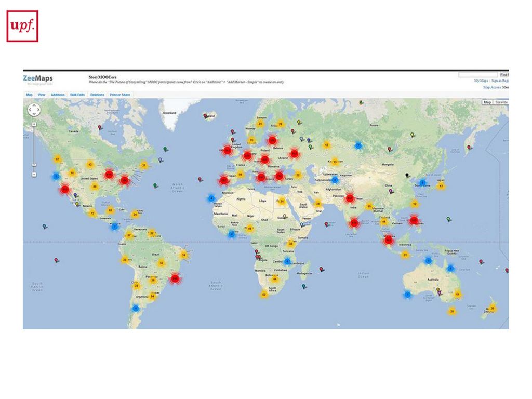Click the yellow 71 cluster in Egypt
This screenshot has width=532, height=399.
282,201
